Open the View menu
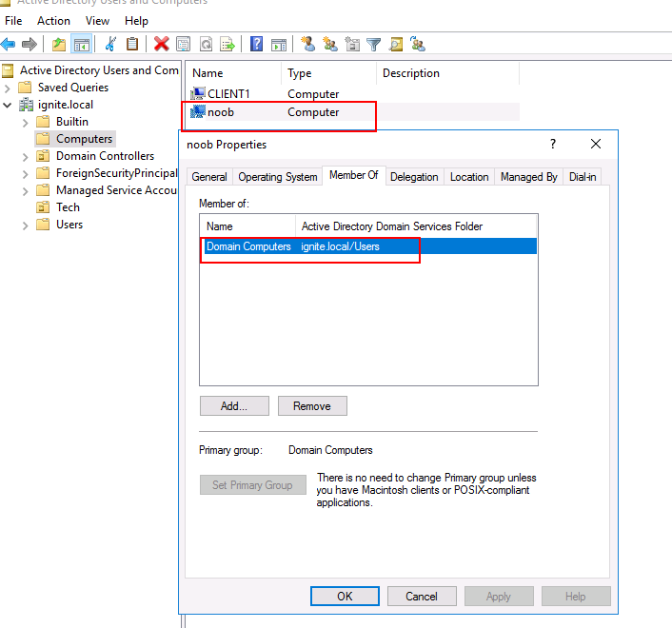672x628 pixels. pyautogui.click(x=97, y=21)
